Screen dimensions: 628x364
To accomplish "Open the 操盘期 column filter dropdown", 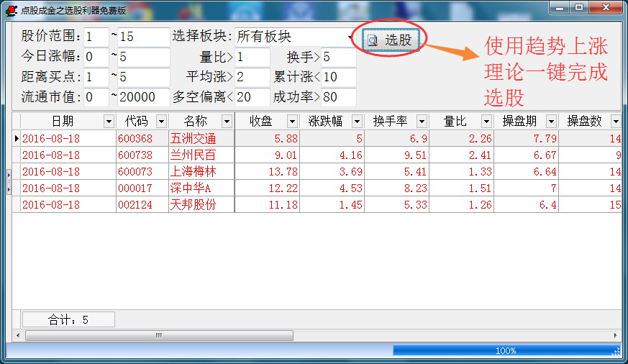I will coord(551,122).
